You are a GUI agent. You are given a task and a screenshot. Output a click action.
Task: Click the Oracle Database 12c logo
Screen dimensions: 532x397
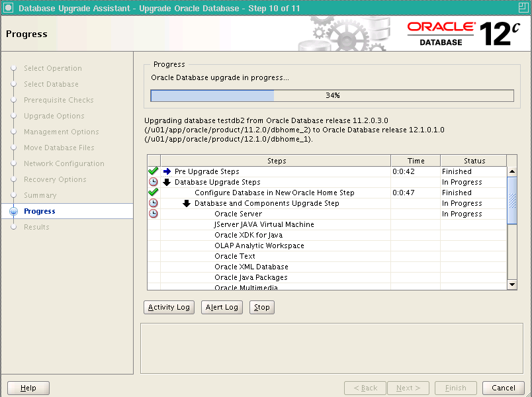pyautogui.click(x=463, y=33)
